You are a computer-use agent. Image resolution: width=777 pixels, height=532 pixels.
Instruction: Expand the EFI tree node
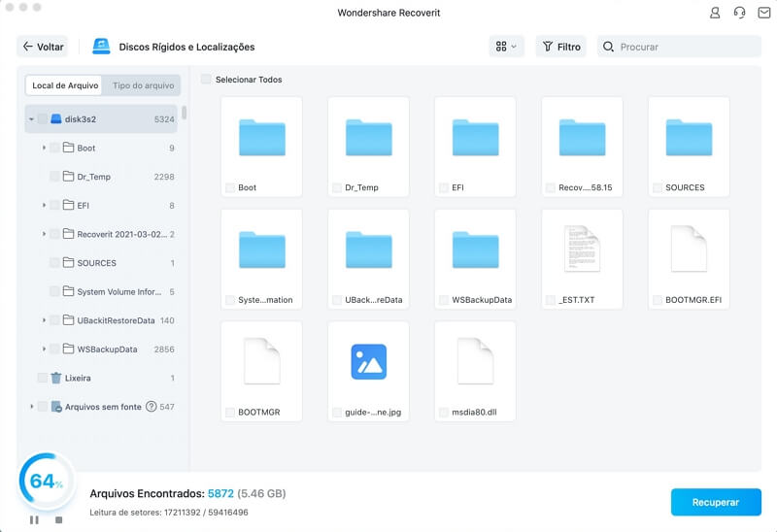pos(44,205)
